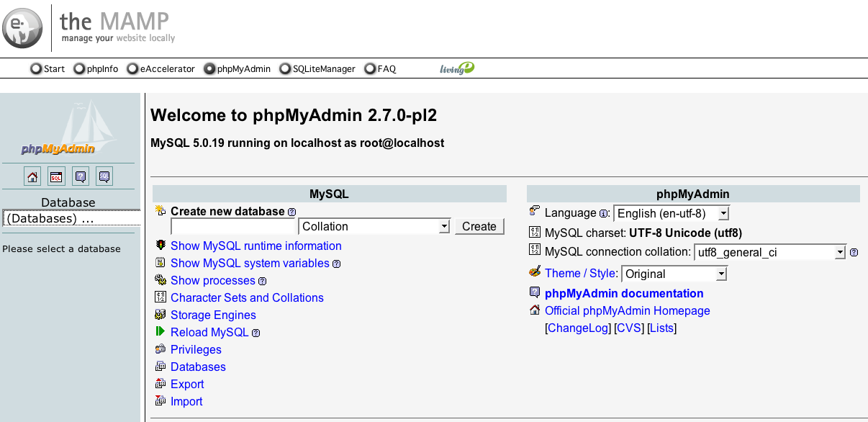Click the Theme / Style paint palette icon
868x422 pixels.
tap(535, 272)
